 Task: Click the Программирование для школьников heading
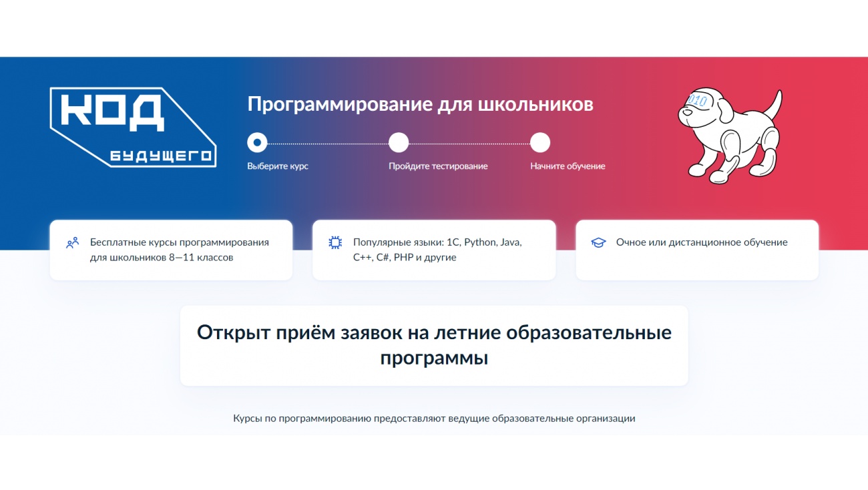[421, 104]
